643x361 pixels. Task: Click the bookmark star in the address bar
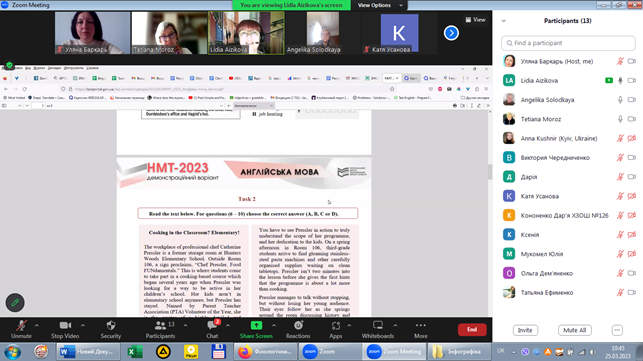(x=392, y=89)
